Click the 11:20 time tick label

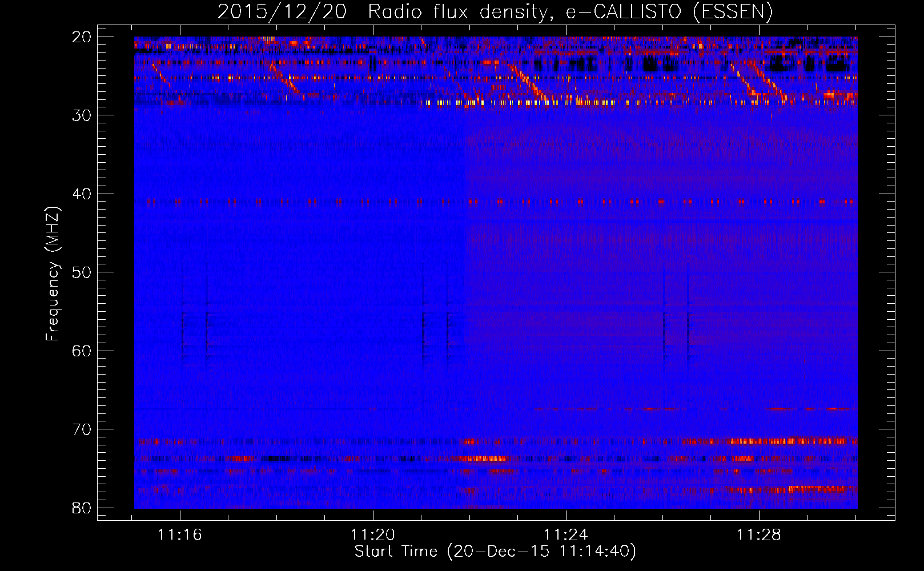coord(373,535)
